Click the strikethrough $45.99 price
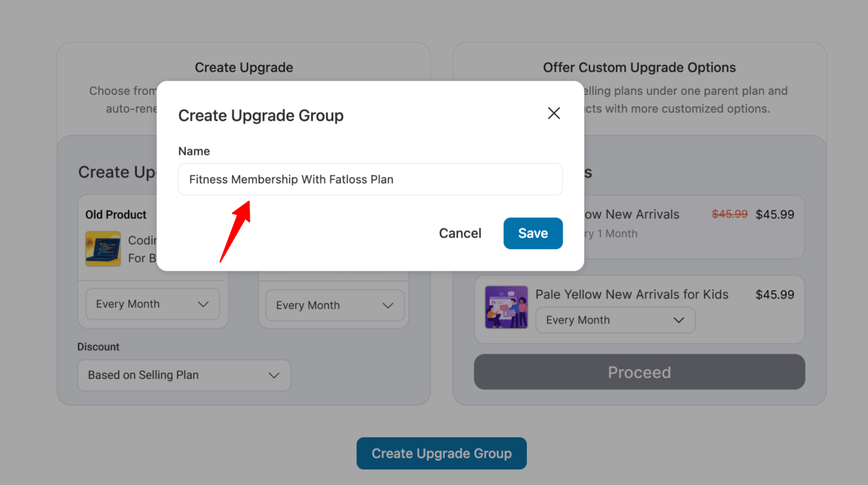The image size is (868, 485). click(x=729, y=214)
